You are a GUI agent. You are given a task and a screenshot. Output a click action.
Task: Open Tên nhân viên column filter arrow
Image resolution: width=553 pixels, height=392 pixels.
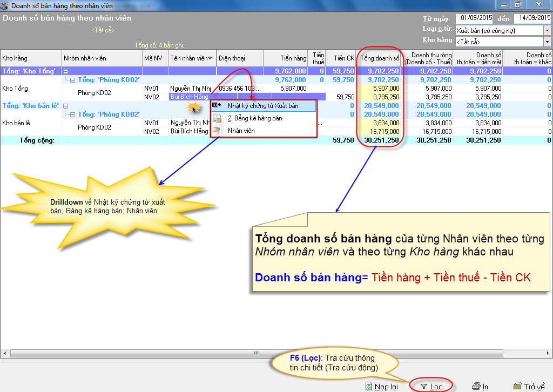coord(210,58)
